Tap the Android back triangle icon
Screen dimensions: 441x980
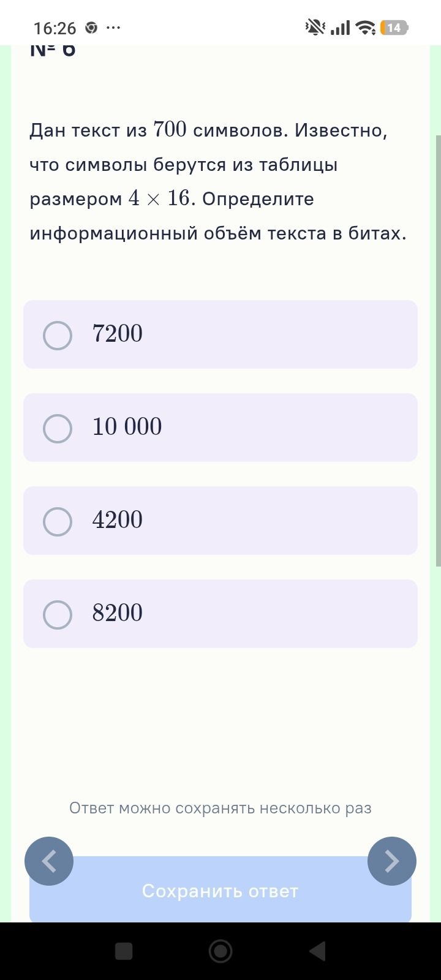(x=317, y=951)
